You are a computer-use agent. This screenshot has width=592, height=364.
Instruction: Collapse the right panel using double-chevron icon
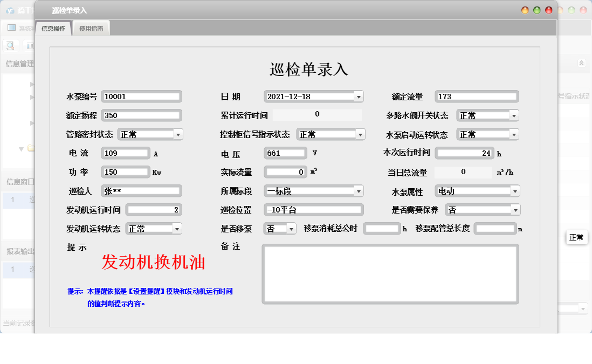581,63
